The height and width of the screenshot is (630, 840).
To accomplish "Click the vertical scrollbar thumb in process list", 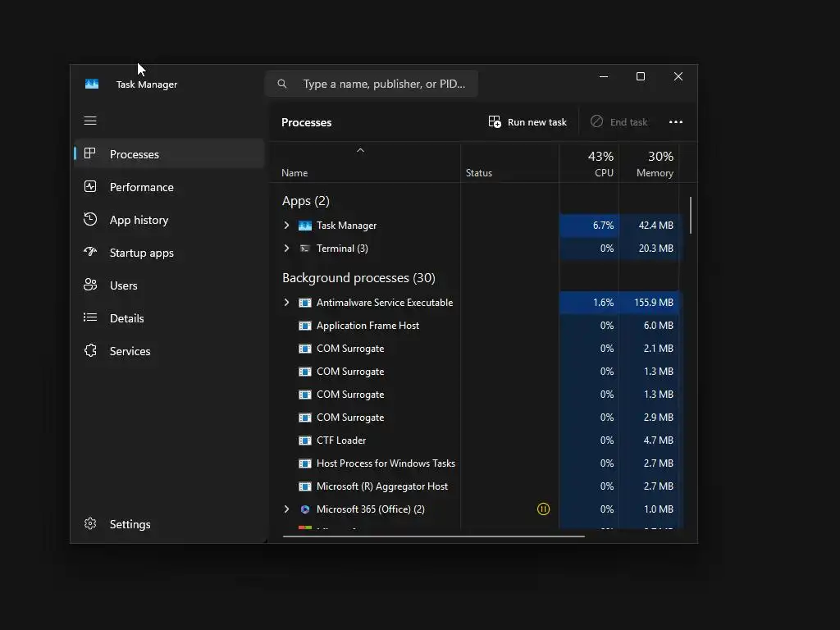I will [691, 216].
